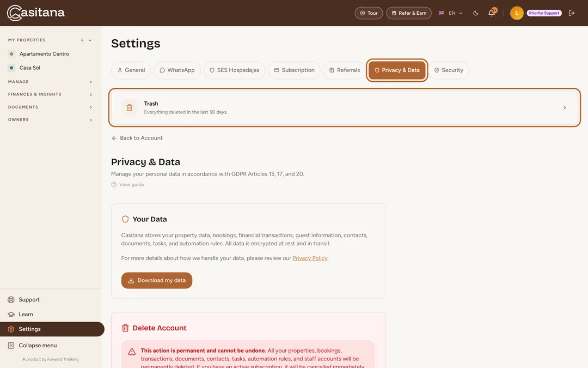Open Trash via the chevron arrow
Image resolution: width=588 pixels, height=368 pixels.
click(x=565, y=108)
